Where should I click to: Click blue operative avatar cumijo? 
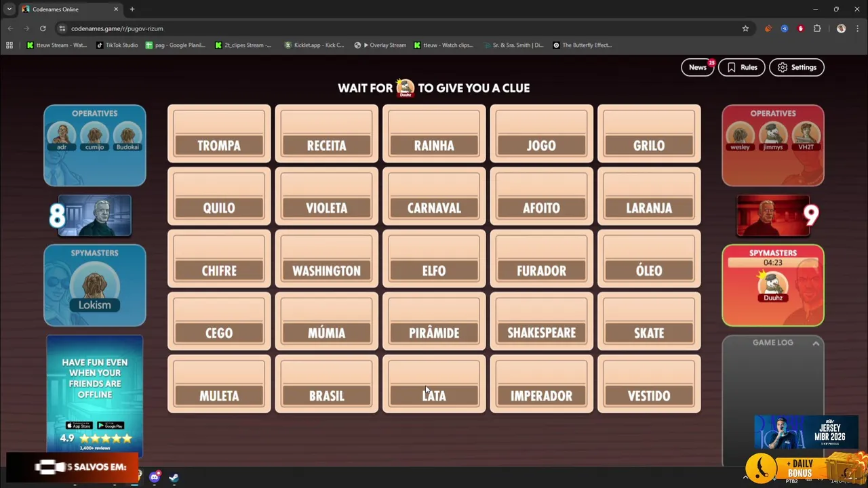pyautogui.click(x=94, y=136)
